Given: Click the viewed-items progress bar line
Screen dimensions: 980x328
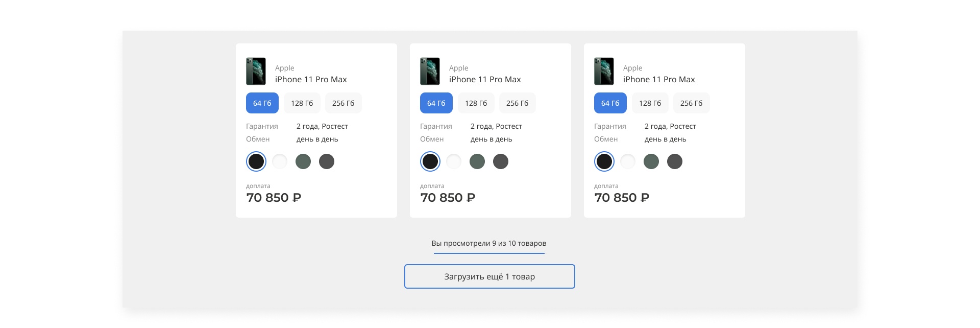Looking at the screenshot, I should [x=489, y=253].
